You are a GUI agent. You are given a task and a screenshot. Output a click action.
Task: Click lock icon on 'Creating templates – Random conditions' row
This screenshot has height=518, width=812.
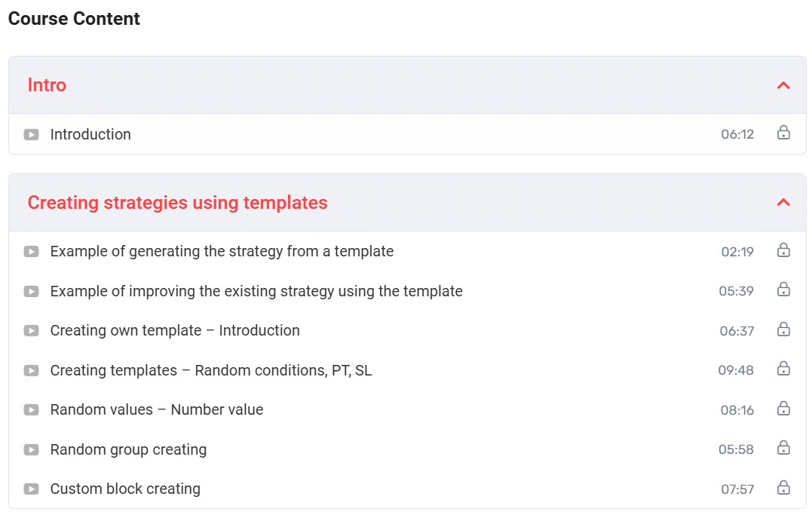click(x=783, y=369)
